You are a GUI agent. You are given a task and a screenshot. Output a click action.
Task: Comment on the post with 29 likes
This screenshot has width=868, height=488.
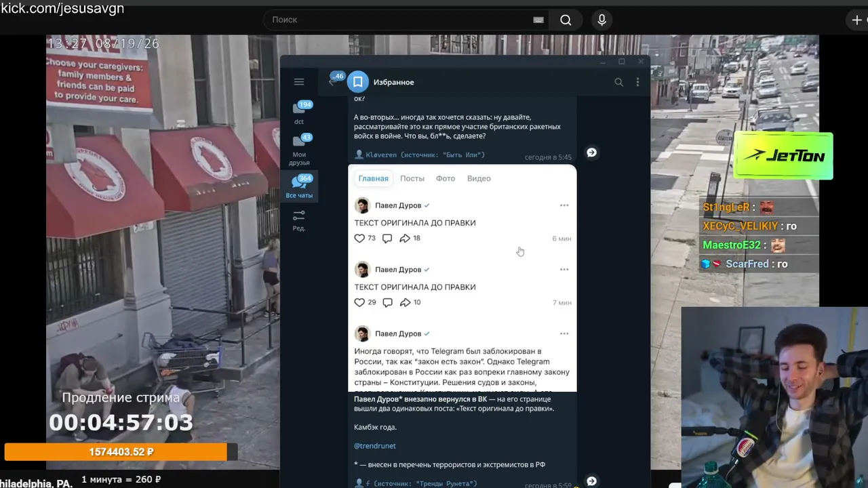[x=387, y=302]
